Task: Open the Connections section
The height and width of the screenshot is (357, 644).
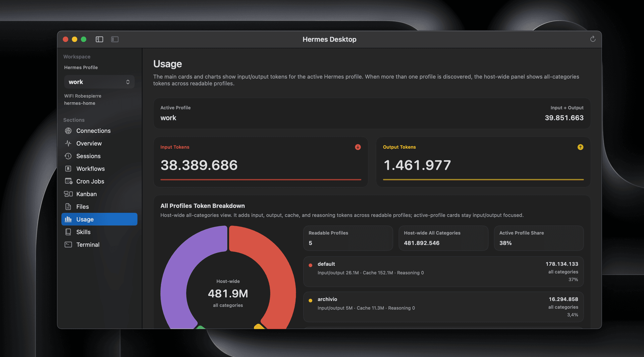Action: [99, 131]
